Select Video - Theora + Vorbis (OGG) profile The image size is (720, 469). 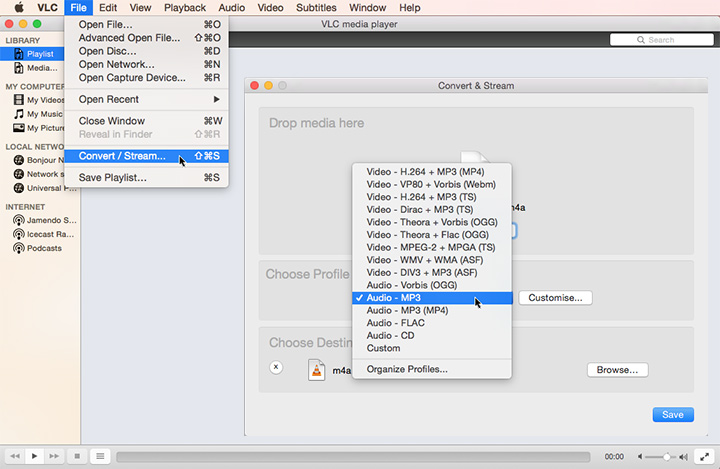pos(432,222)
